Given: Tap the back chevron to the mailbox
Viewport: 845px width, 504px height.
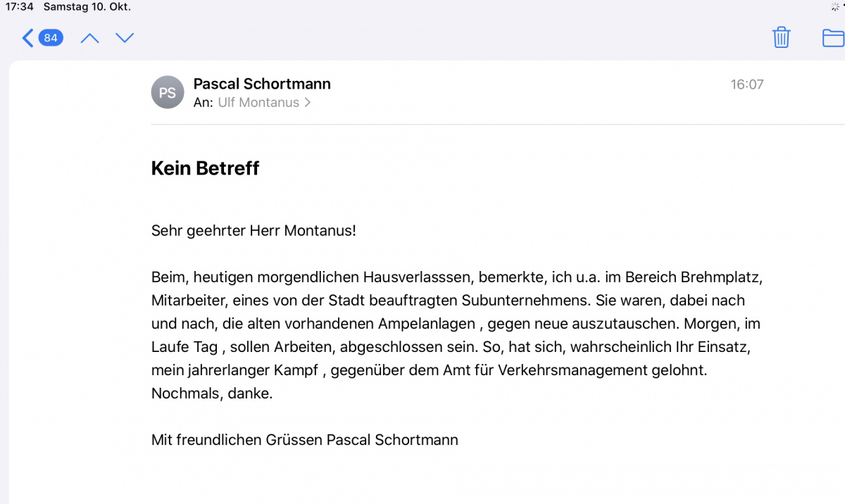Looking at the screenshot, I should [27, 38].
